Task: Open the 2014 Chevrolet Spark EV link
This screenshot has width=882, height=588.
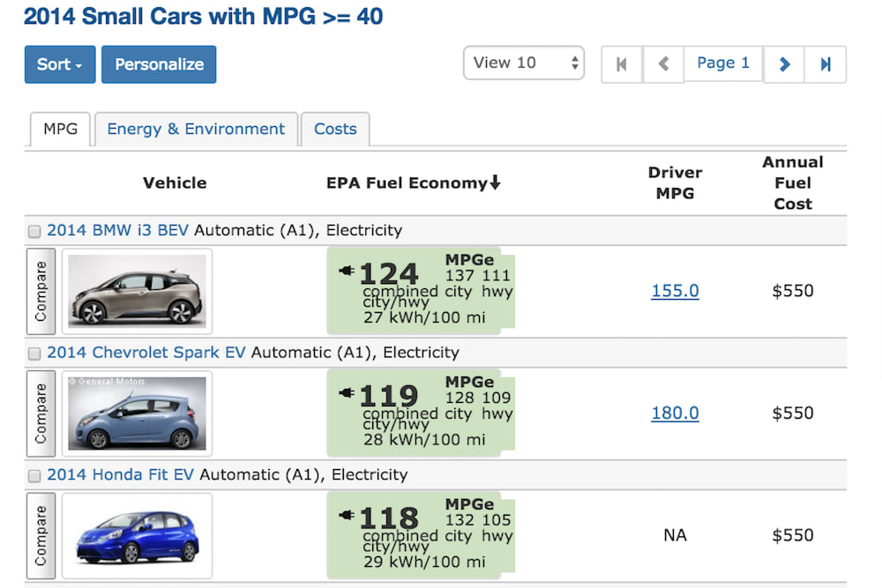Action: pos(146,353)
